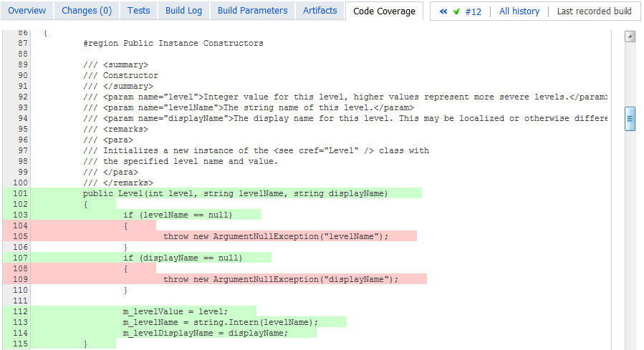
Task: Click the green build success checkmark
Action: (457, 11)
